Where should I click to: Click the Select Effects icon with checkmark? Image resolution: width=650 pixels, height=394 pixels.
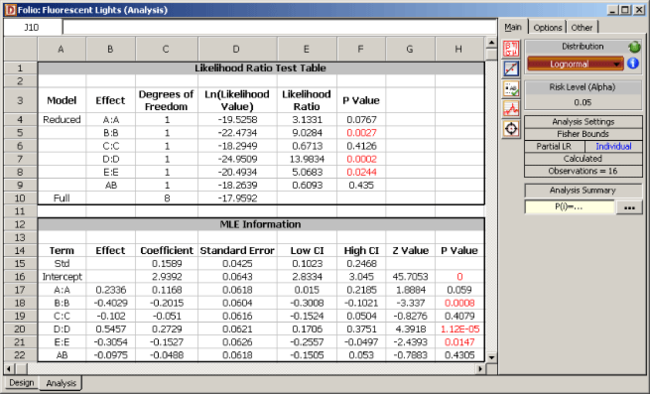[511, 89]
